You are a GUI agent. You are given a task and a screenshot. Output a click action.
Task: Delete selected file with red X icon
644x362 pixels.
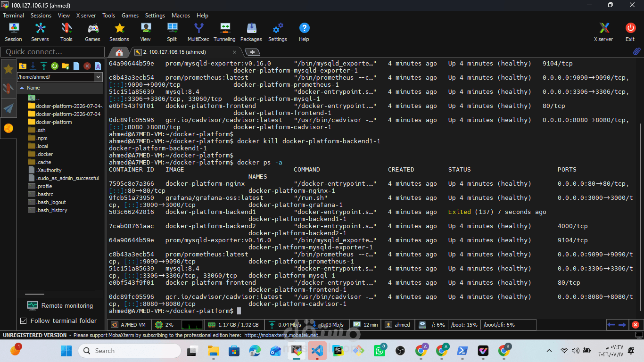click(87, 66)
